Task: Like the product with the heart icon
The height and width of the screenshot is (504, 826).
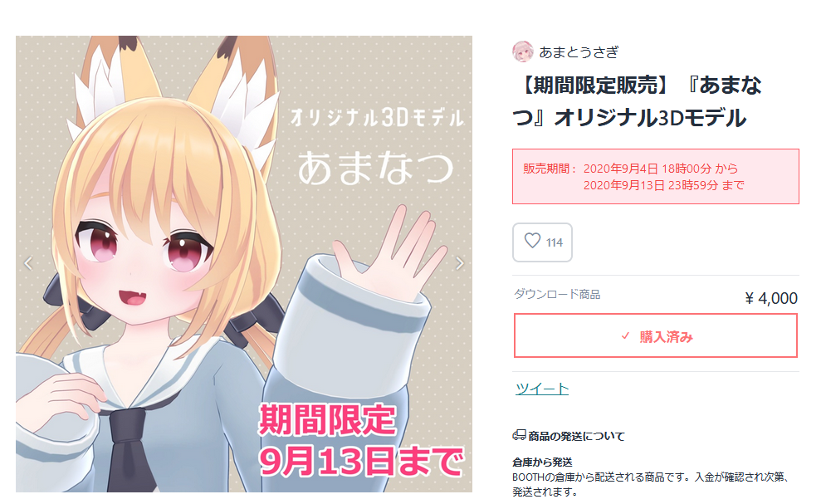Action: point(533,241)
